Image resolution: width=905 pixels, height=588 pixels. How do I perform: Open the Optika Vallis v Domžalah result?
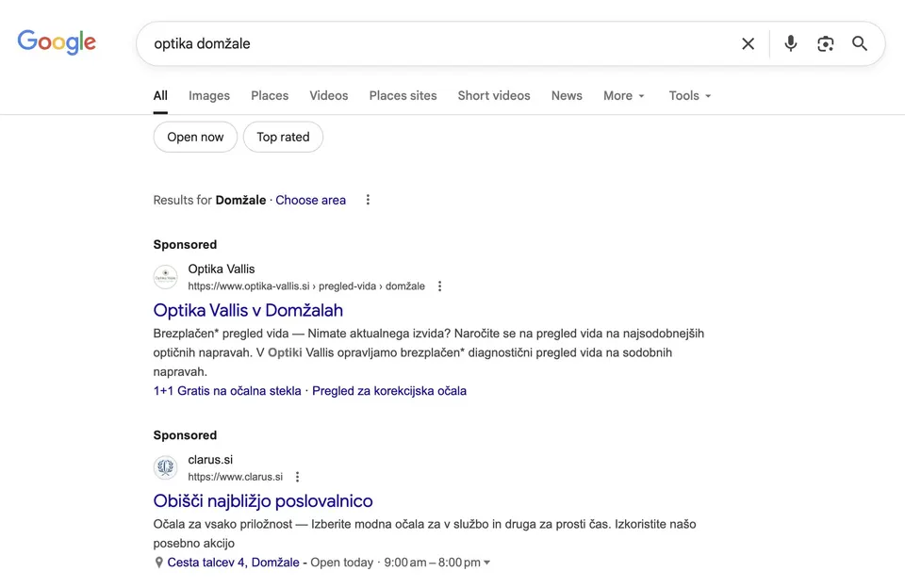(x=248, y=310)
